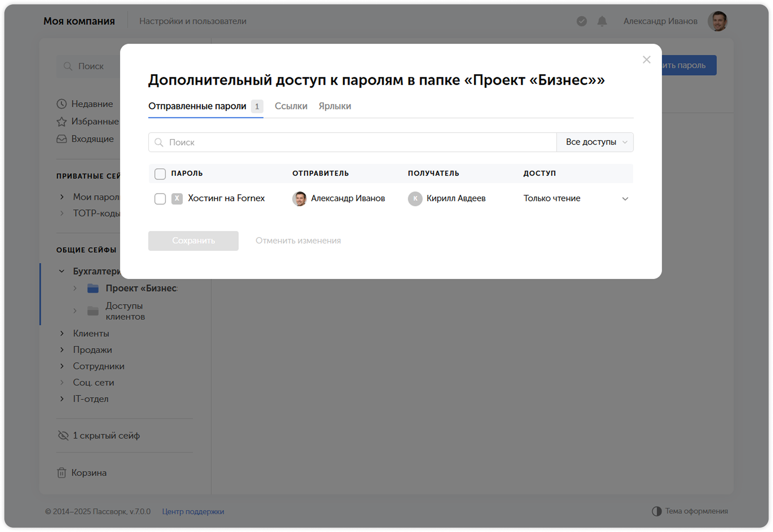The width and height of the screenshot is (773, 532).
Task: Expand the Сотрудники vault
Action: coord(62,366)
